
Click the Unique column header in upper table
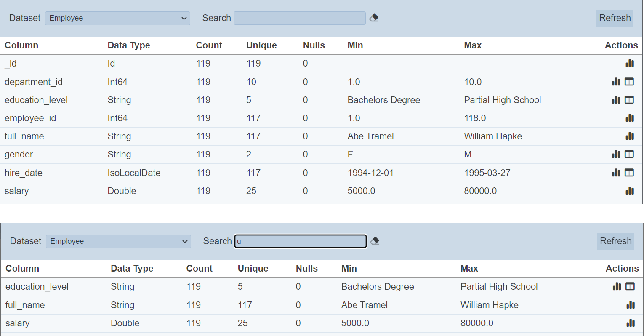pyautogui.click(x=261, y=45)
